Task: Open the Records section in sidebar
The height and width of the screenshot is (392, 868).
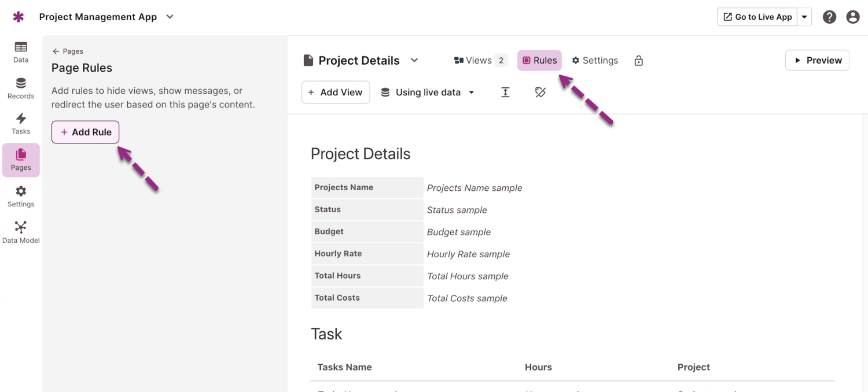Action: (21, 88)
